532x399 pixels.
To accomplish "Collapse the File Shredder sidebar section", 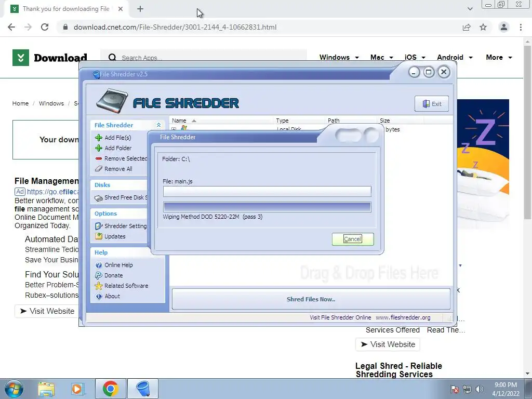I will coord(158,125).
